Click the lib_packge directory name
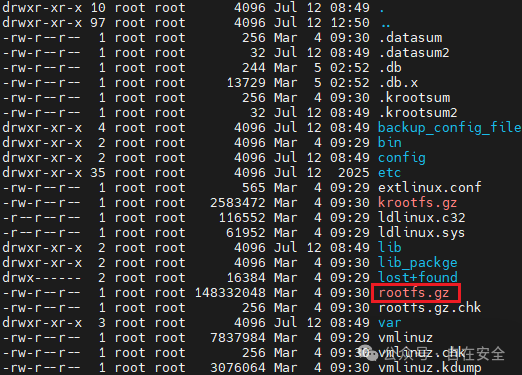 tap(418, 263)
